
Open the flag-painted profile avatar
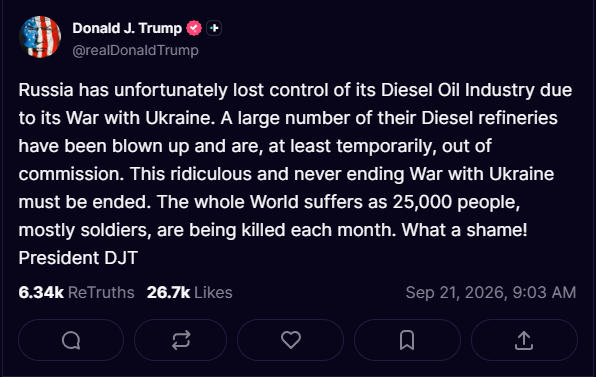[40, 37]
